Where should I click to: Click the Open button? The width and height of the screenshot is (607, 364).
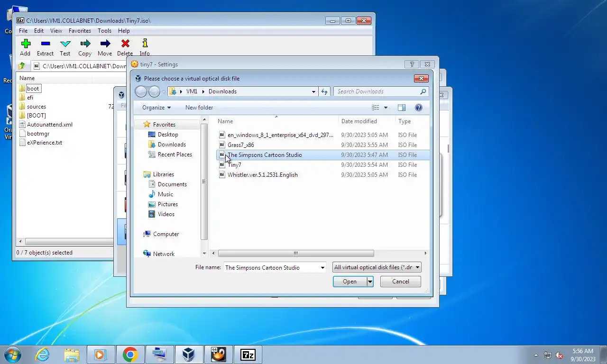tap(349, 282)
